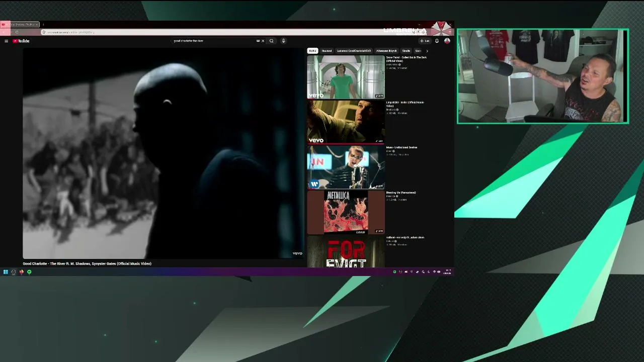Go to YouTube home via logo
The height and width of the screenshot is (362, 644).
tap(21, 41)
